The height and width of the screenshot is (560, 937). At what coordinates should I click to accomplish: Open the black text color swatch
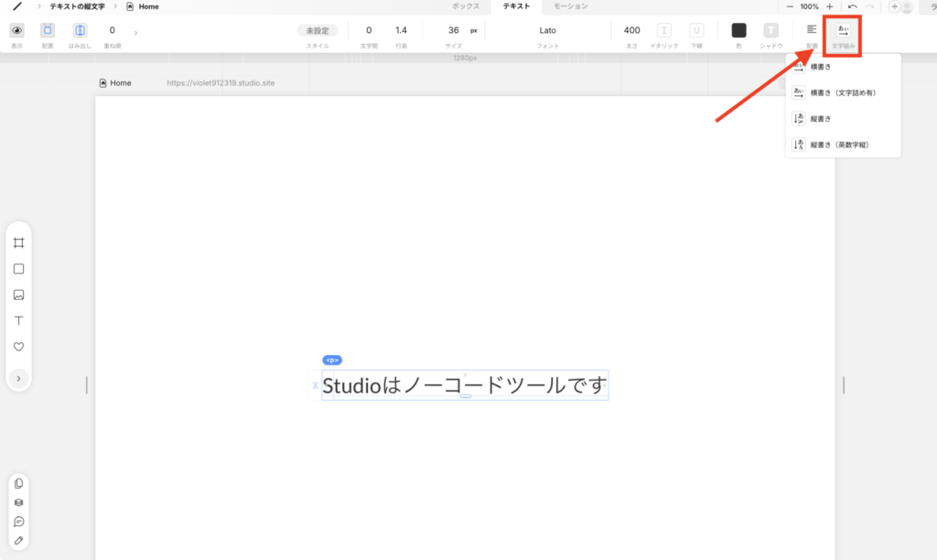[738, 30]
